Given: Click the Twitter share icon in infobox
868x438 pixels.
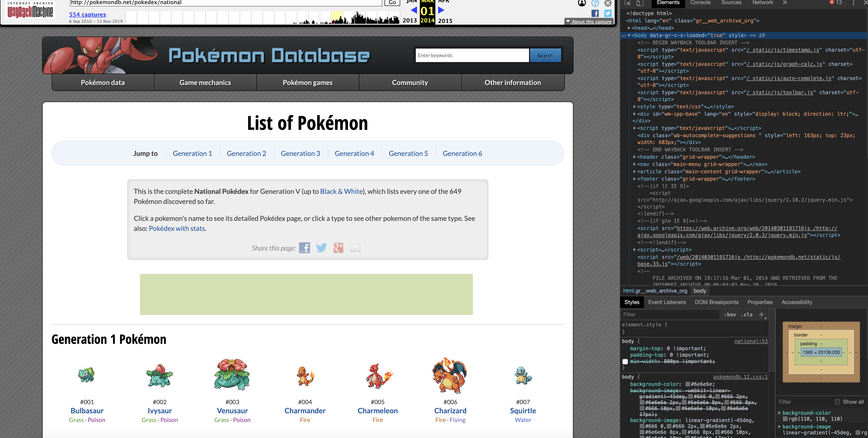Looking at the screenshot, I should click(x=321, y=248).
